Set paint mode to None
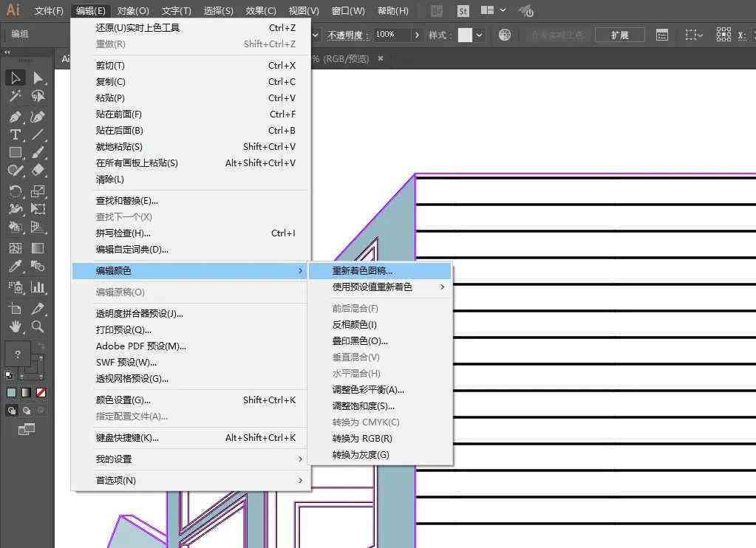Image resolution: width=756 pixels, height=548 pixels. pos(41,392)
